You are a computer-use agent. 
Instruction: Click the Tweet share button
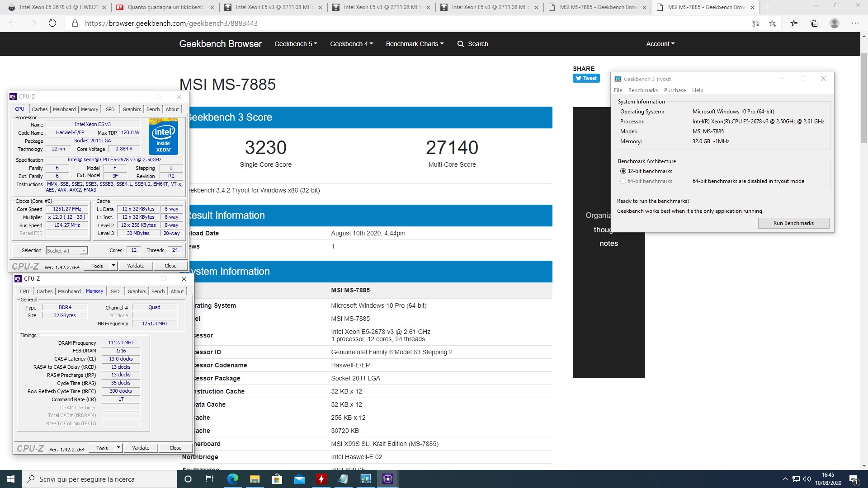click(x=586, y=78)
